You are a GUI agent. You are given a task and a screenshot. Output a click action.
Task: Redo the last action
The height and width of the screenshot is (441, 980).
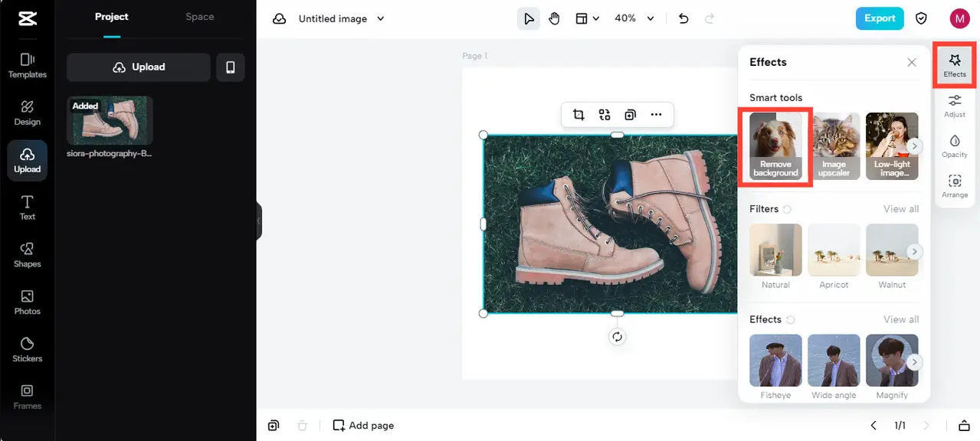pos(709,18)
